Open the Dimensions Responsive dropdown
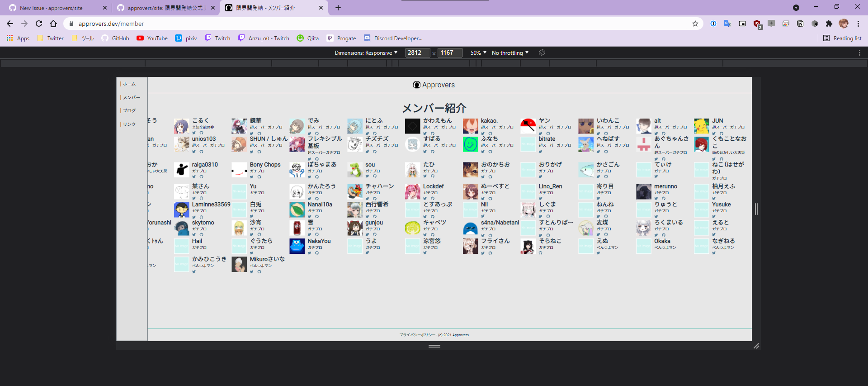This screenshot has width=868, height=386. tap(366, 52)
